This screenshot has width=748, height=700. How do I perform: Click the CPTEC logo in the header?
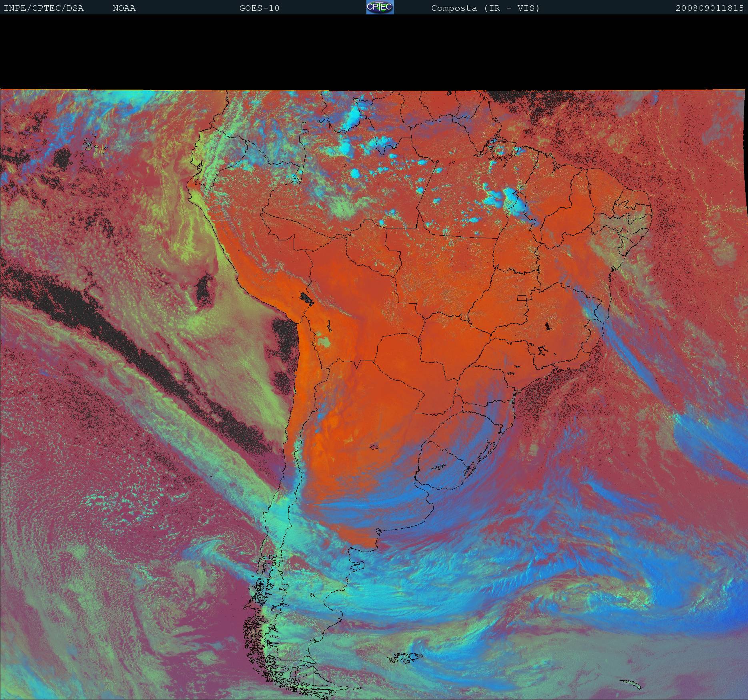point(380,7)
